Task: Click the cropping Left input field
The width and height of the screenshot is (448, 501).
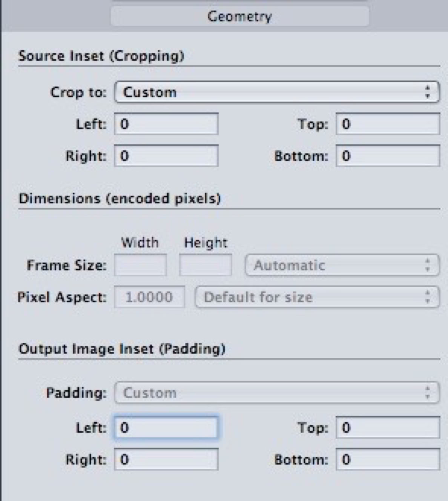Action: [166, 124]
